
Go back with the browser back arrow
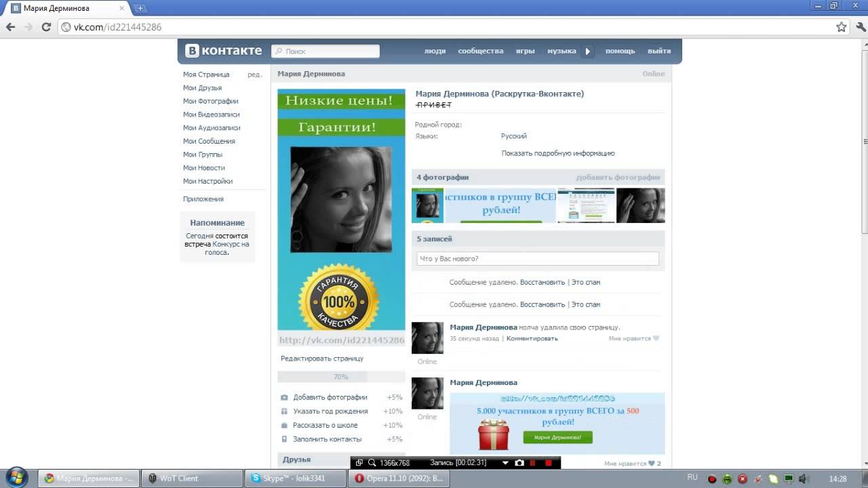(11, 27)
